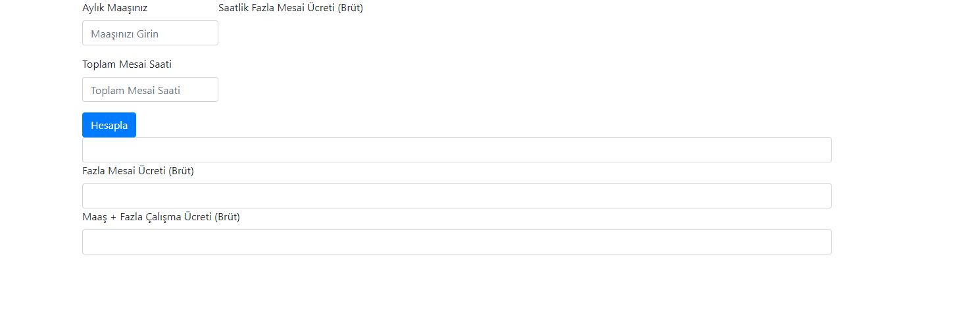The height and width of the screenshot is (311, 980).
Task: Activate the textbox with placeholder Toplam Mesai Saati
Action: click(x=150, y=89)
